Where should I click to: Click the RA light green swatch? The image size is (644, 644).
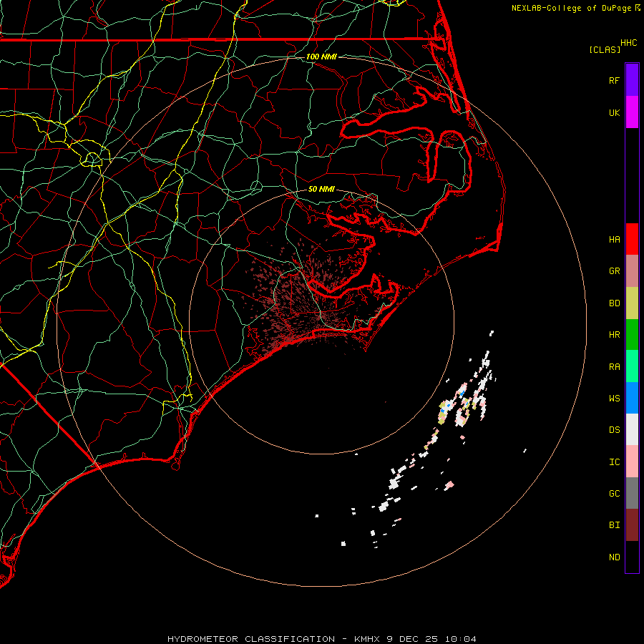[632, 366]
